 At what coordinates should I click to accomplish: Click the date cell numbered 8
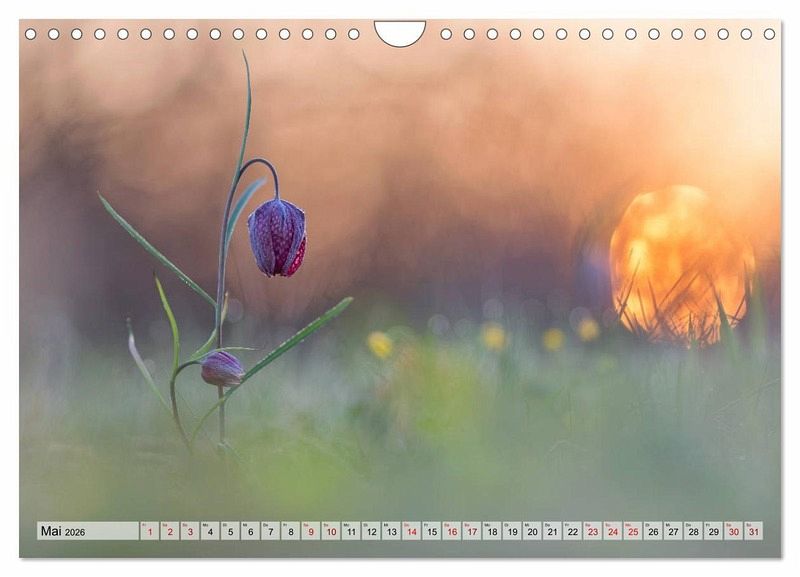290,531
